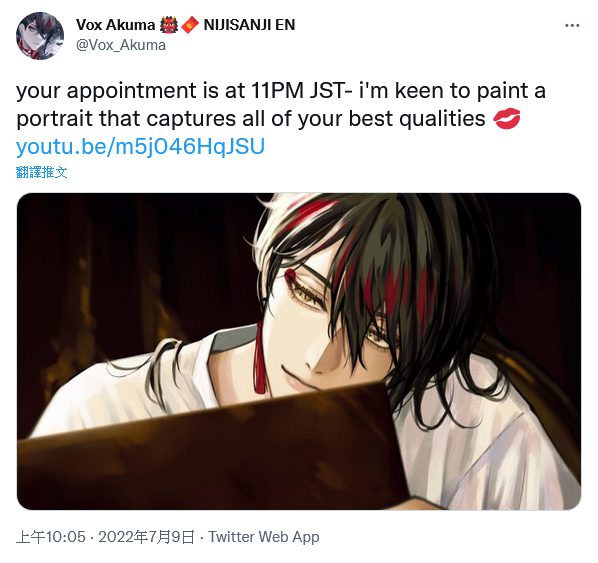This screenshot has width=598, height=563.
Task: Click the tweet text about 11PM JST
Action: tap(281, 105)
